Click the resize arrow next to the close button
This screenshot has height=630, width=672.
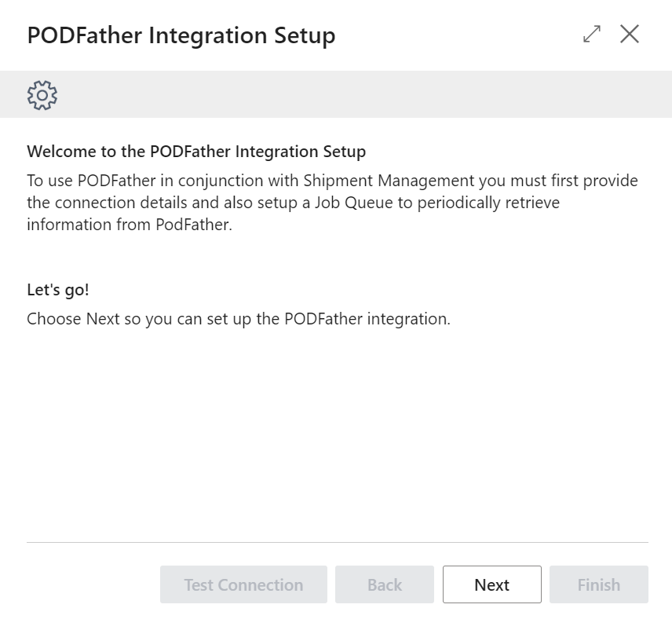590,35
